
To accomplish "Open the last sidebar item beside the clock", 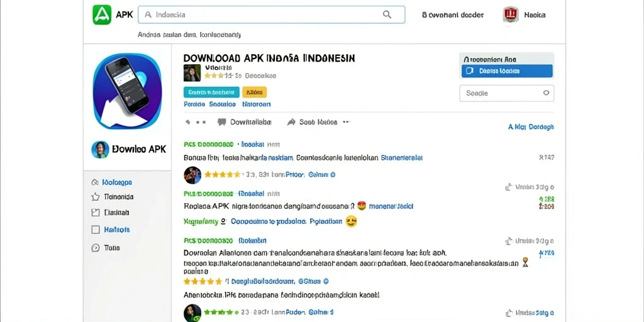I will click(x=112, y=248).
